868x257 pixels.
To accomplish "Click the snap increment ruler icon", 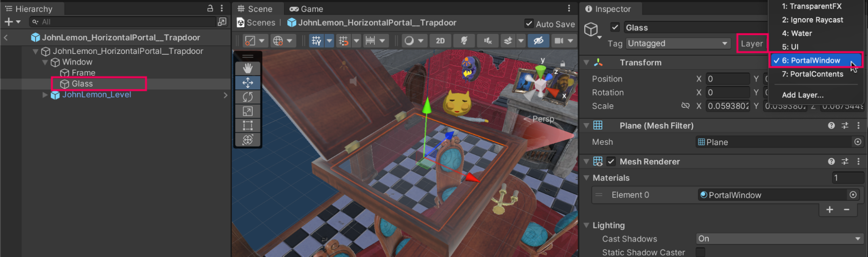I will click(370, 41).
